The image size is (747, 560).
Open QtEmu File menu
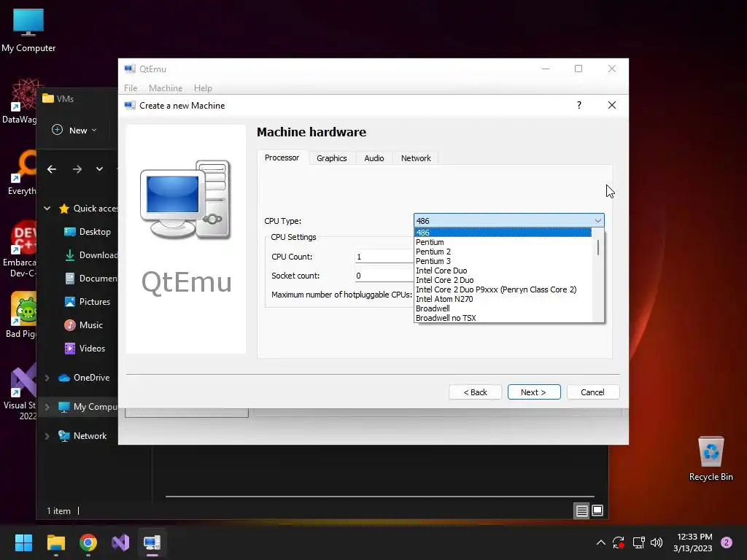click(x=131, y=88)
